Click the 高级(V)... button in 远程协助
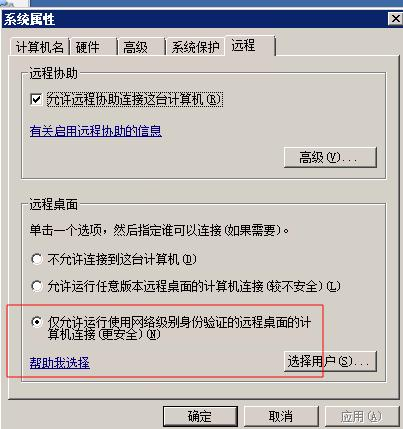The image size is (403, 429). [330, 157]
